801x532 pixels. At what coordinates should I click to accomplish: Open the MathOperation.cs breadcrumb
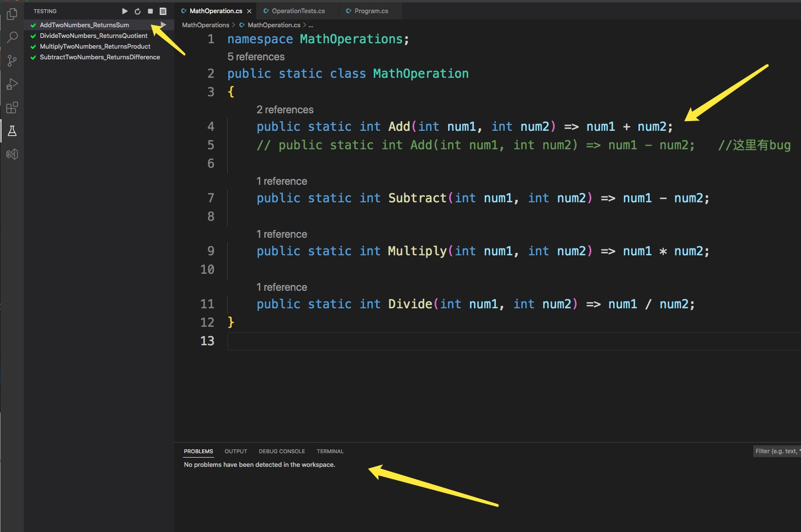274,25
